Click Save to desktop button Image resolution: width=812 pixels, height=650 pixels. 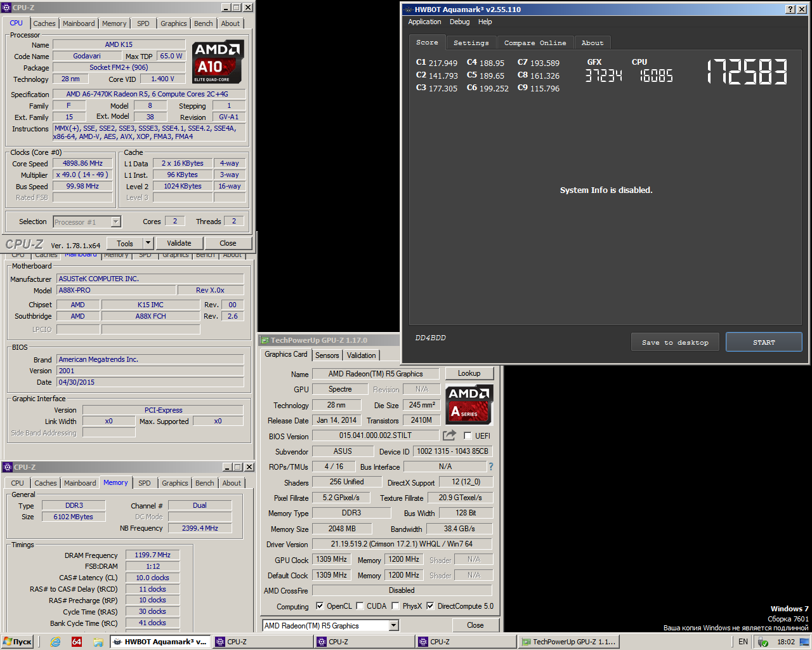[x=675, y=342]
